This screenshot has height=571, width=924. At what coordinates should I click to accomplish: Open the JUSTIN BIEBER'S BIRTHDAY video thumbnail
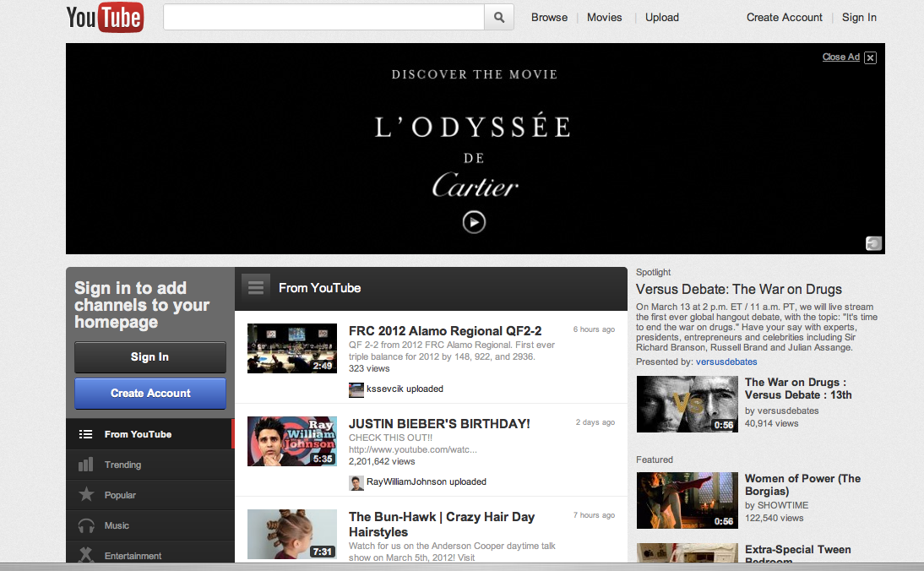tap(291, 441)
